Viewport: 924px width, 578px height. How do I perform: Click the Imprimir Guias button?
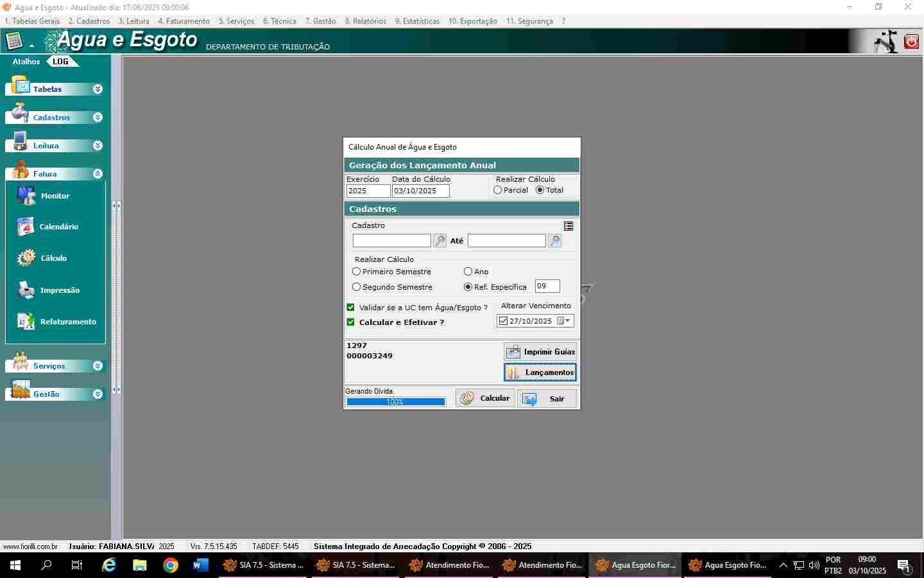[x=540, y=352]
